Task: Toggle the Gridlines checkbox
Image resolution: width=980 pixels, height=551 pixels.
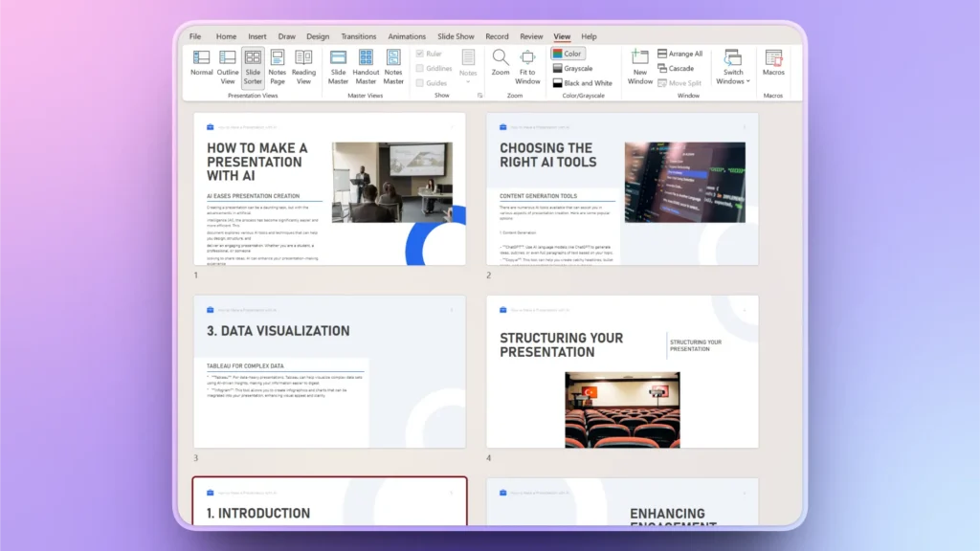Action: pos(434,68)
